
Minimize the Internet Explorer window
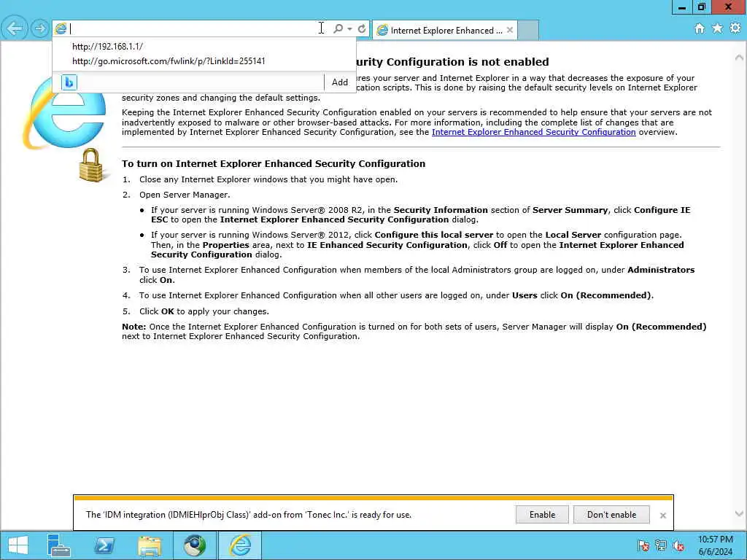682,7
